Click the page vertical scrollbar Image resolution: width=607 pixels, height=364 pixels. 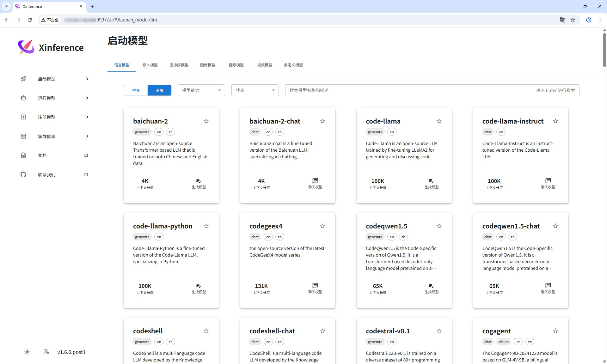604,51
